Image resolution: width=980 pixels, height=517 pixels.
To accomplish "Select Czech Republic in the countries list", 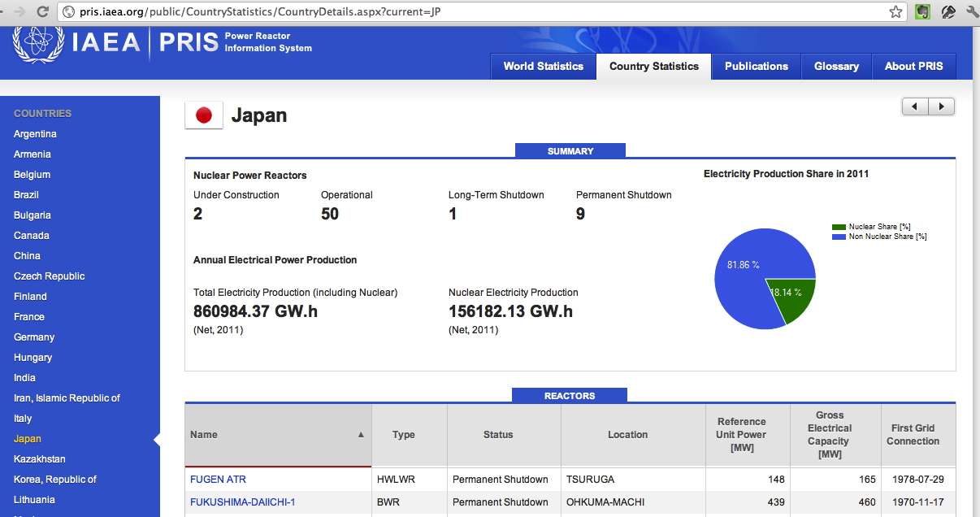I will pyautogui.click(x=50, y=276).
